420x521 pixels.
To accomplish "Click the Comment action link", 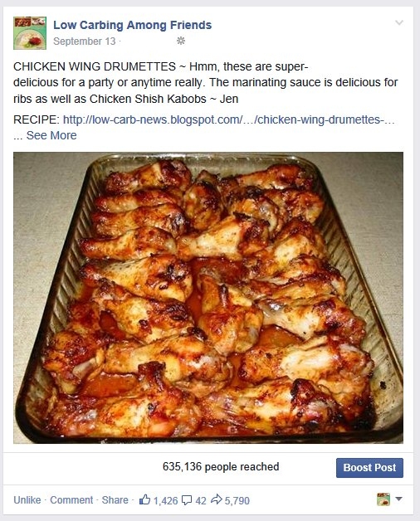I will click(71, 500).
